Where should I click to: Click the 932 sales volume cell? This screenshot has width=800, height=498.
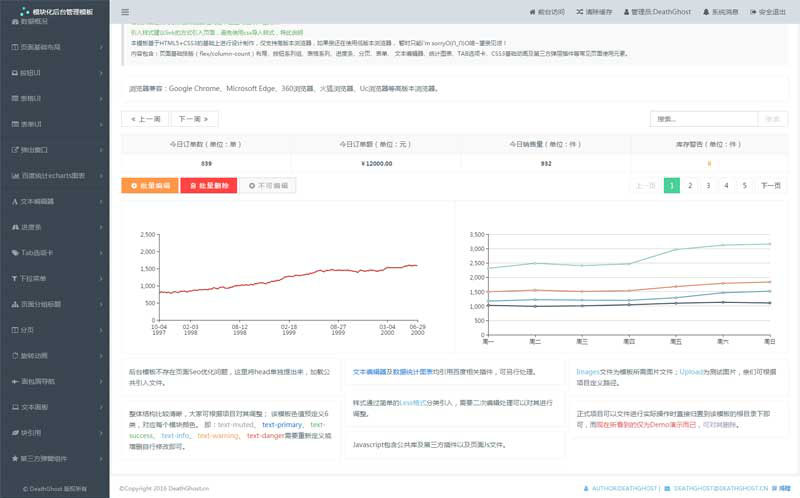coord(546,164)
